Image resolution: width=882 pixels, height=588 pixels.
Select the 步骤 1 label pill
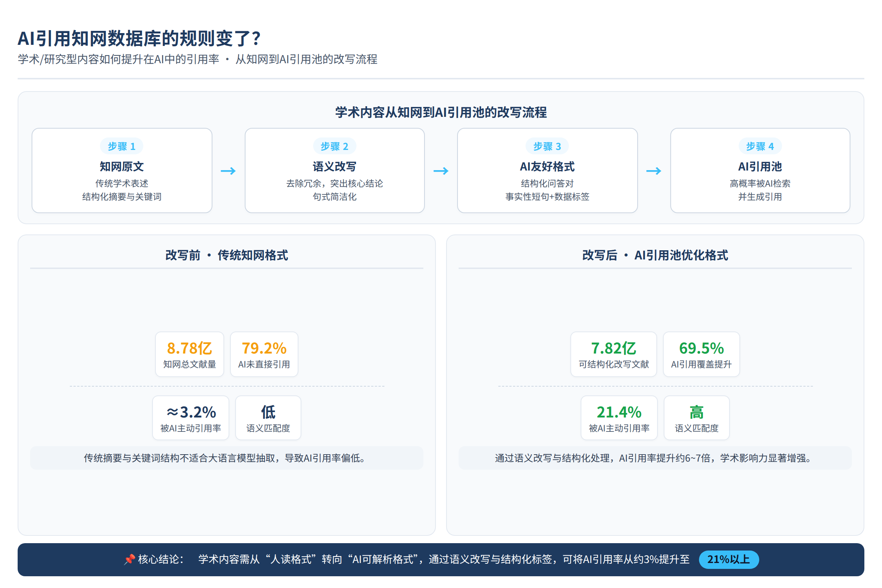122,146
